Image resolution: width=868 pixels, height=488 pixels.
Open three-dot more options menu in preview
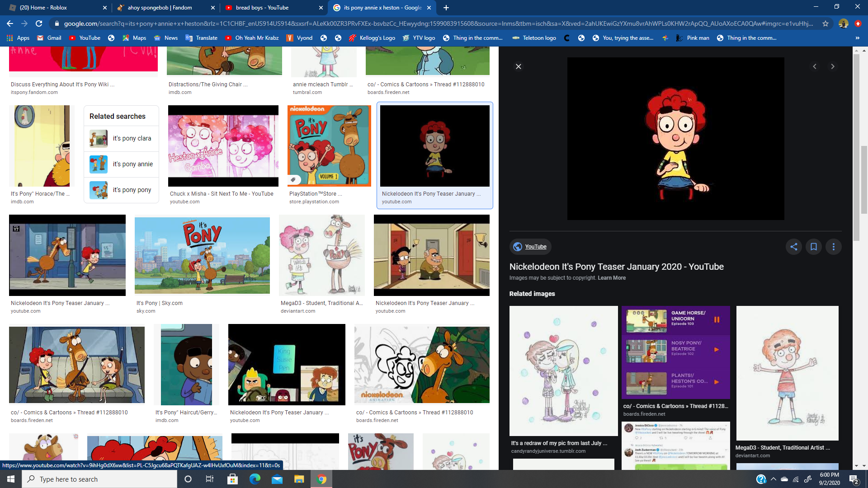tap(833, 247)
